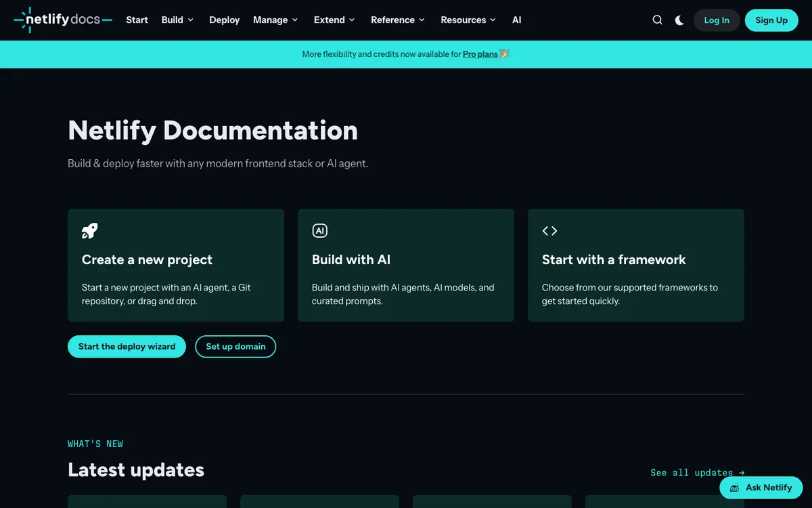Click the rocket icon in the Create a new project card
Screen dimensions: 812x508
(89, 231)
